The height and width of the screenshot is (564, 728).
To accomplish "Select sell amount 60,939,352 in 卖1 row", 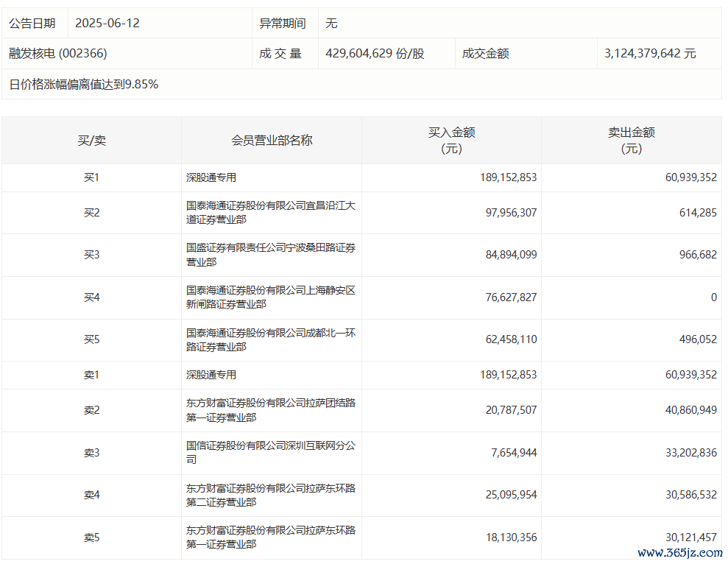I will click(691, 375).
